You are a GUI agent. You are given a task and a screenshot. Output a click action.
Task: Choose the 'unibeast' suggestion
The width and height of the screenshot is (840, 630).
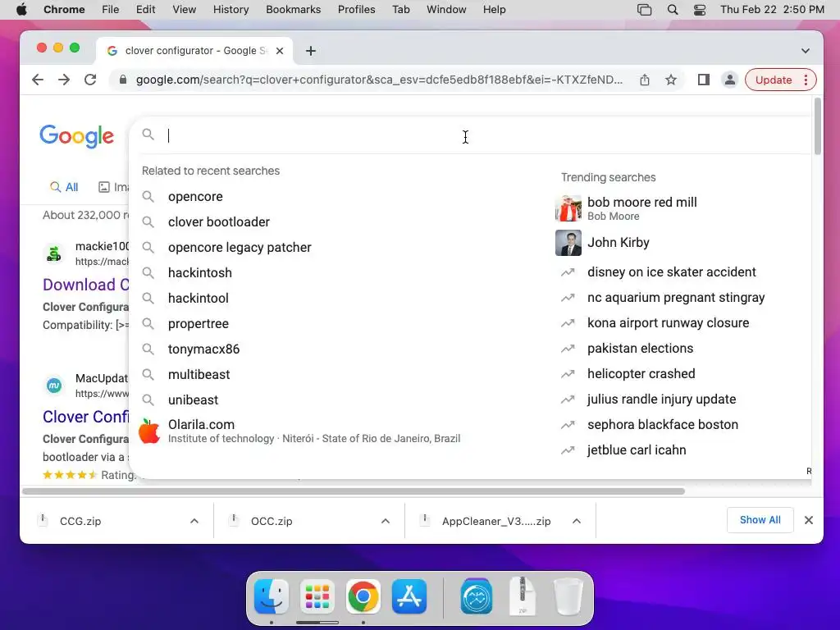pyautogui.click(x=193, y=400)
